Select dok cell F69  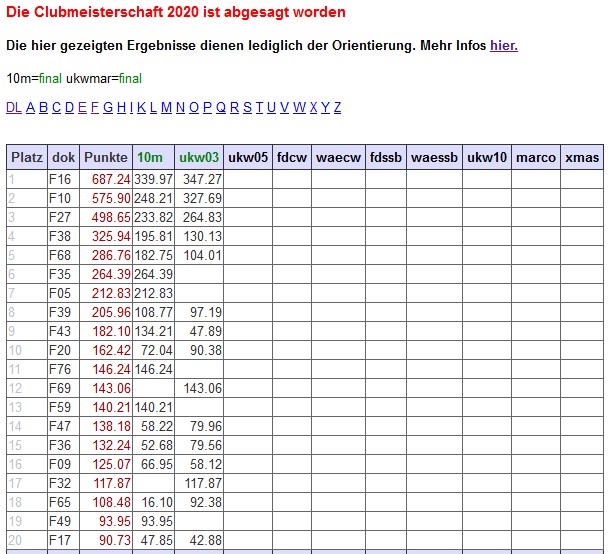63,388
